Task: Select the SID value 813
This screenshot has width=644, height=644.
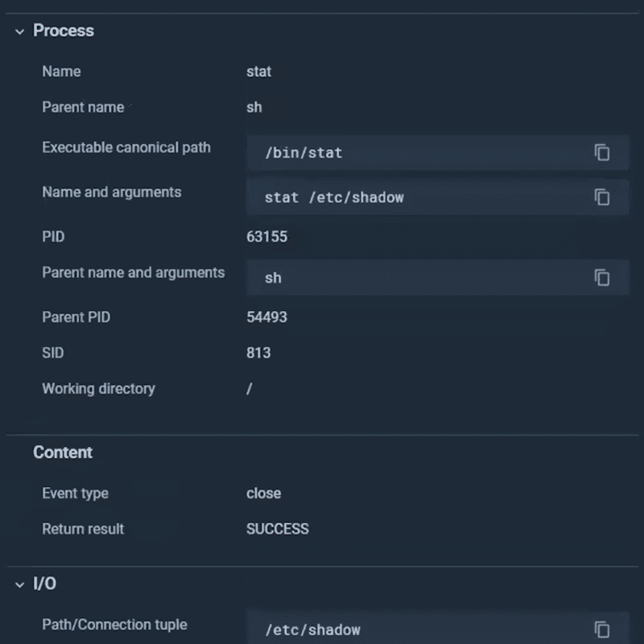Action: (256, 353)
